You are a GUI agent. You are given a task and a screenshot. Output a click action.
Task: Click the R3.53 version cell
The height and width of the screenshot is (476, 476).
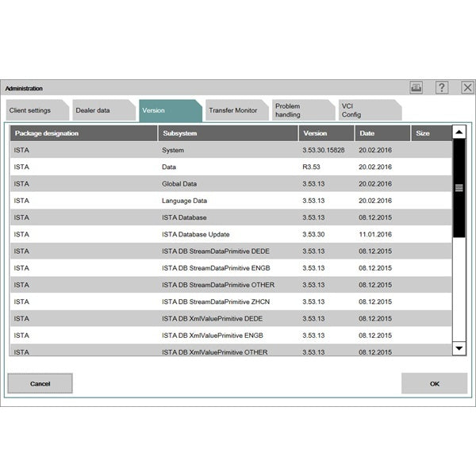311,167
